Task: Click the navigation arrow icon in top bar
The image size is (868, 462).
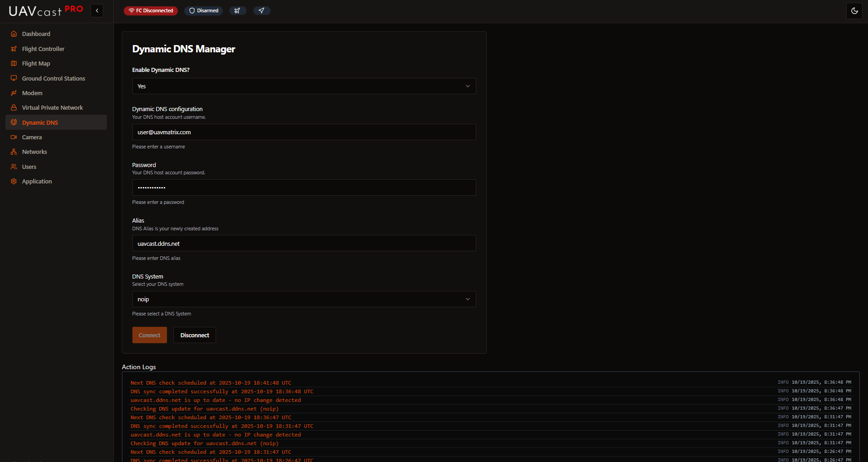Action: point(262,10)
